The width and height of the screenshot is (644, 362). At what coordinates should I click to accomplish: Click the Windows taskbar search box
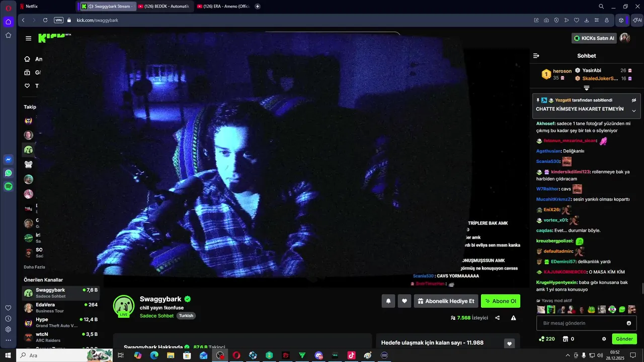[64, 355]
